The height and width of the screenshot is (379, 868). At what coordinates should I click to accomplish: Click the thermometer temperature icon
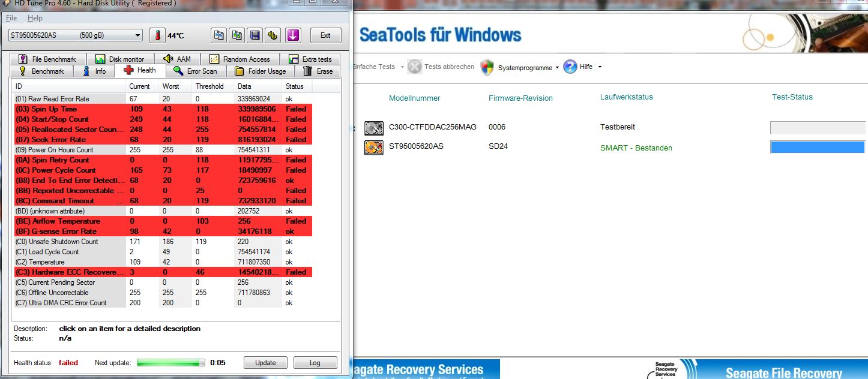(157, 35)
